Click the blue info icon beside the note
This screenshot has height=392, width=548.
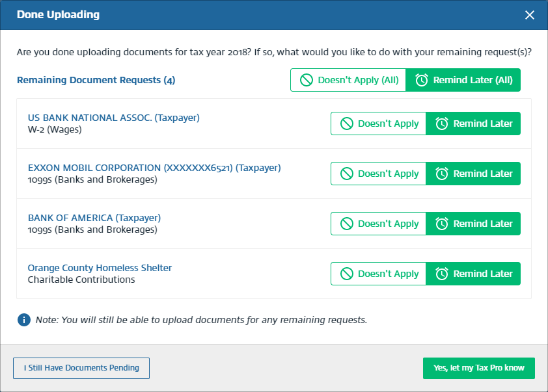(x=24, y=320)
